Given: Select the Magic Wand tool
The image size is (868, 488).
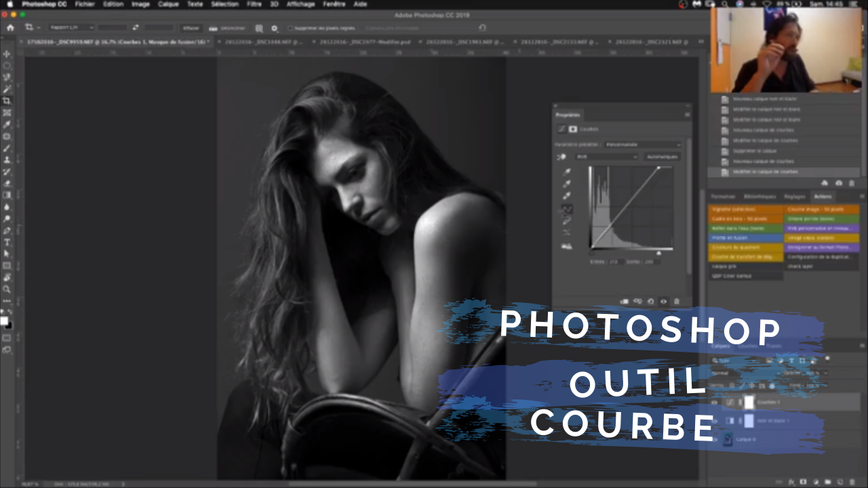Looking at the screenshot, I should (x=7, y=89).
